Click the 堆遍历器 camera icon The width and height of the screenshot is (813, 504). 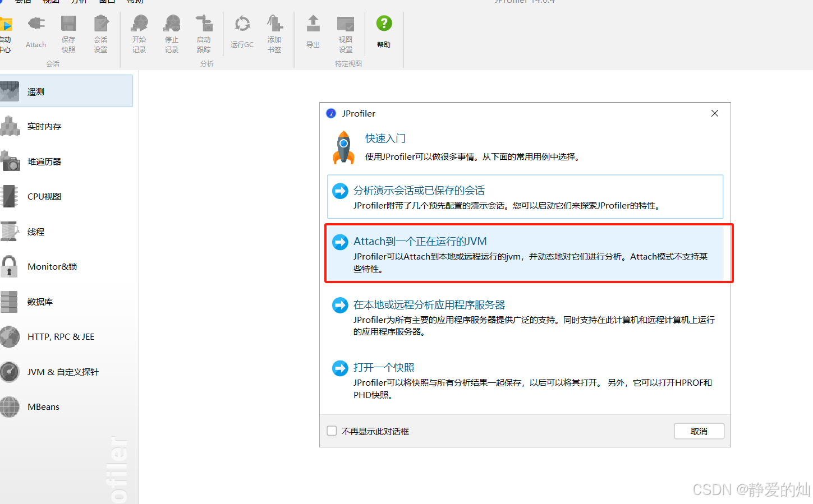[10, 161]
